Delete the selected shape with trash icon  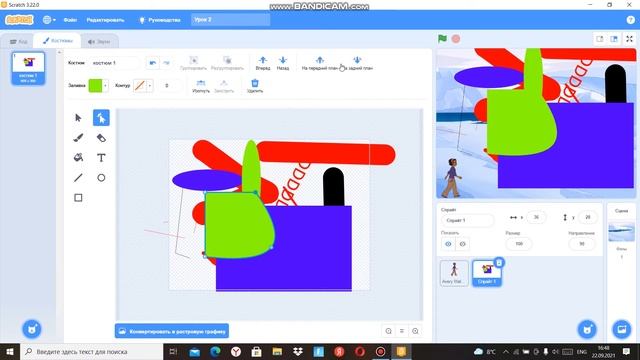pos(255,86)
